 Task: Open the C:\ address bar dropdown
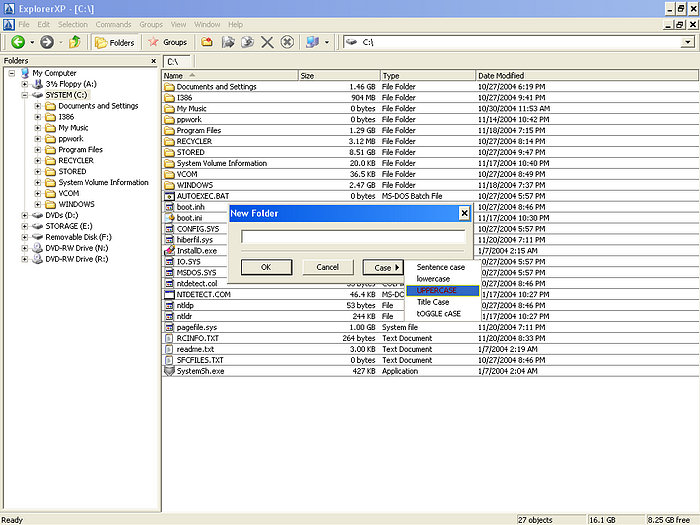click(x=688, y=42)
